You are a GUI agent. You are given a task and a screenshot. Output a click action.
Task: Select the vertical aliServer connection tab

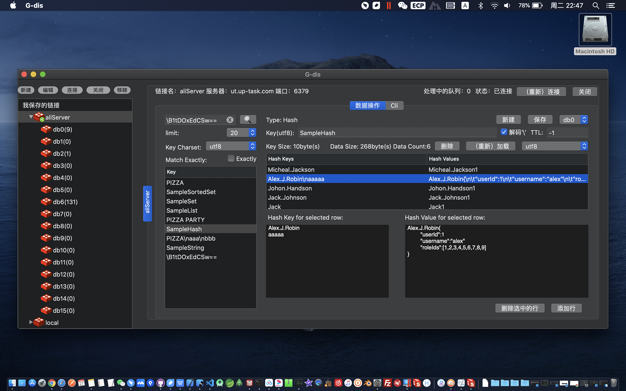(x=147, y=203)
